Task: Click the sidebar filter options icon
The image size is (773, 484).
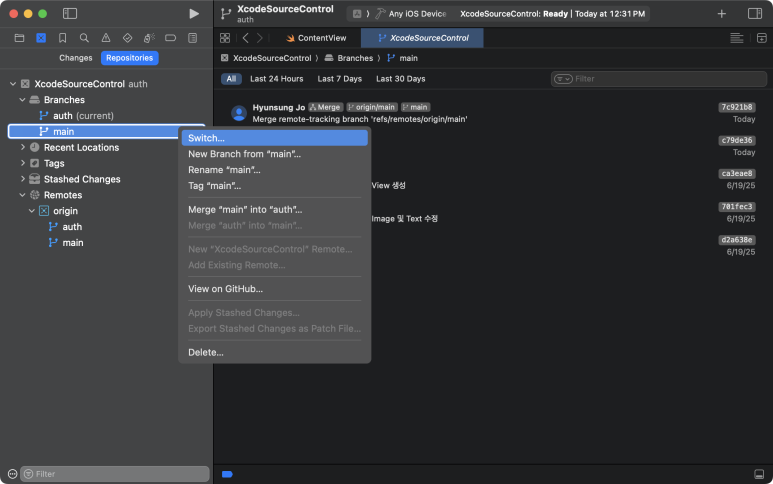Action: 12,474
